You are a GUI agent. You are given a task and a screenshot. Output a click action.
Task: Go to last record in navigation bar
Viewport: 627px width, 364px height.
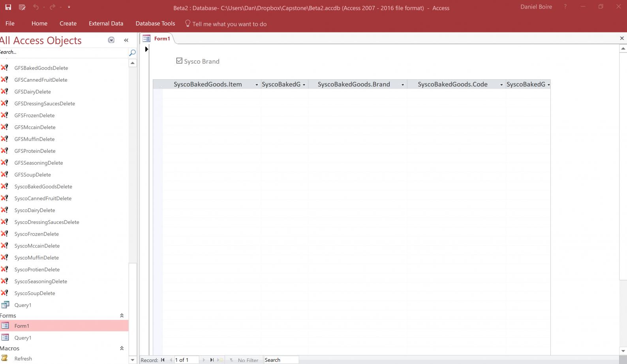[x=212, y=360]
